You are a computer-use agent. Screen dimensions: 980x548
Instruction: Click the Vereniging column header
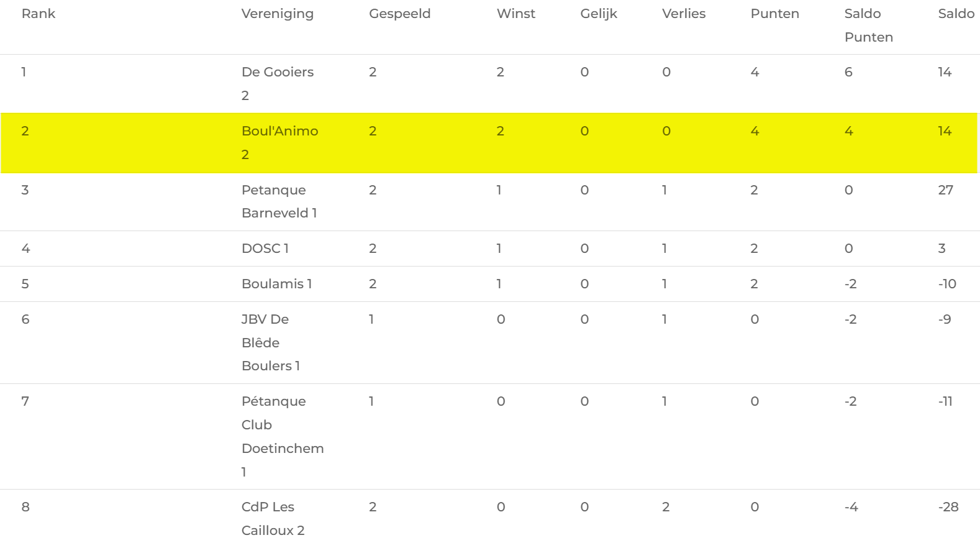277,14
